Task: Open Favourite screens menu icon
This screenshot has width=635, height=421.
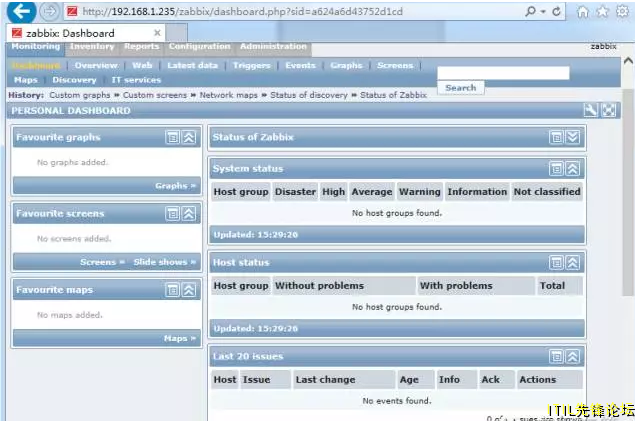Action: pyautogui.click(x=173, y=213)
